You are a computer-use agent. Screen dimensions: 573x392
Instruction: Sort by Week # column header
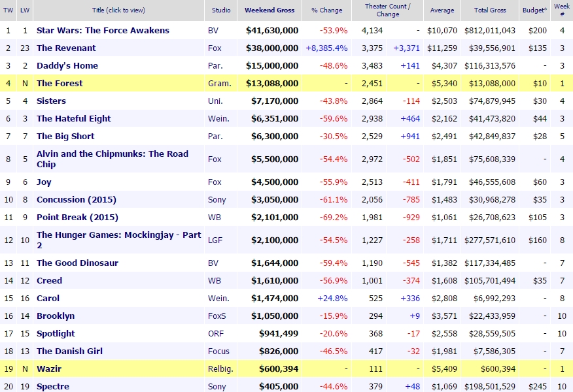click(562, 10)
